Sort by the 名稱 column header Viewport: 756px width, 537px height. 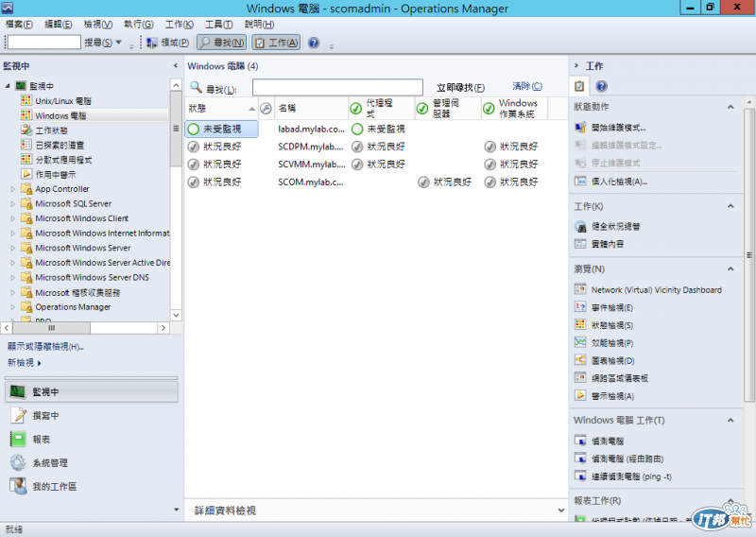(x=311, y=108)
